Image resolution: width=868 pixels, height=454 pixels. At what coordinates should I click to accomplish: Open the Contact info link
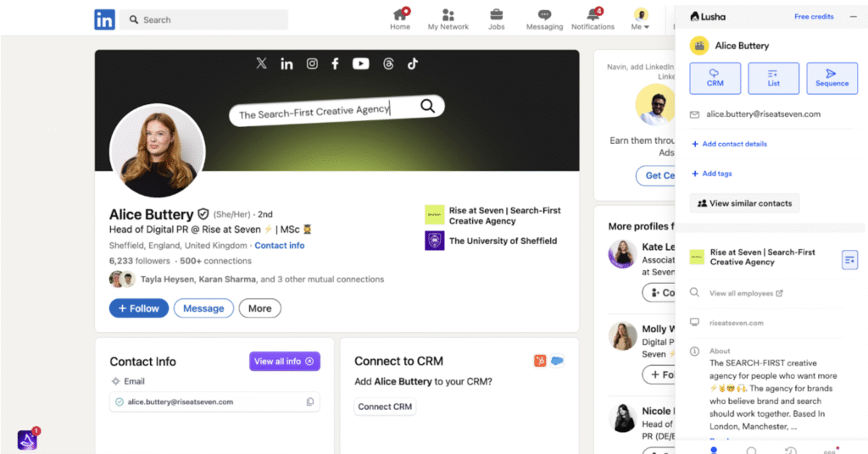pos(280,246)
